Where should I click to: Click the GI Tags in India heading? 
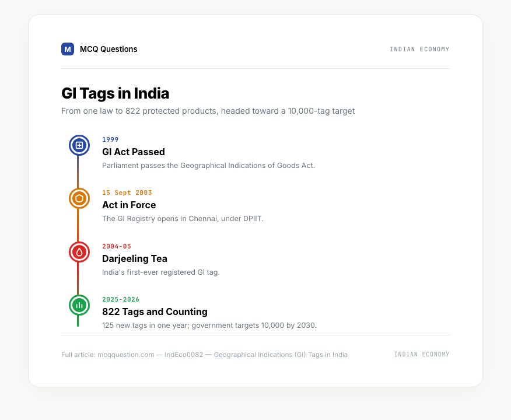pos(115,93)
